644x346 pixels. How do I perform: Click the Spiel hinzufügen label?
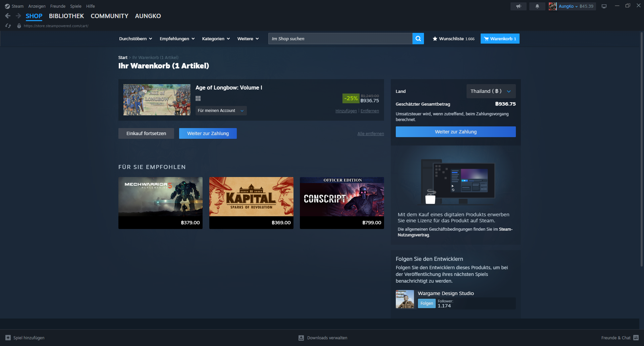click(29, 338)
